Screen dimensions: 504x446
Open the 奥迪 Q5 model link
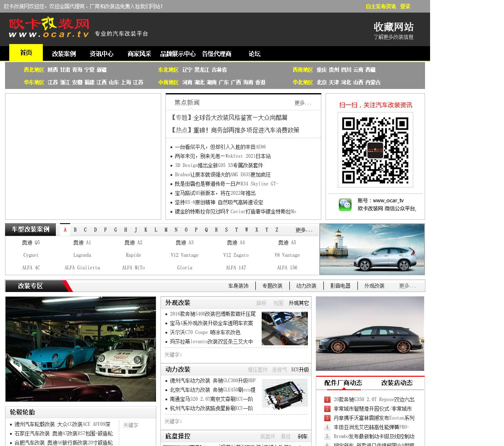tap(31, 243)
